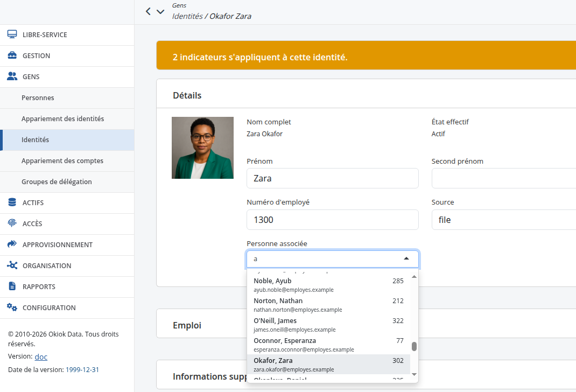
Task: Click the orange indicateurs banner
Action: 366,55
